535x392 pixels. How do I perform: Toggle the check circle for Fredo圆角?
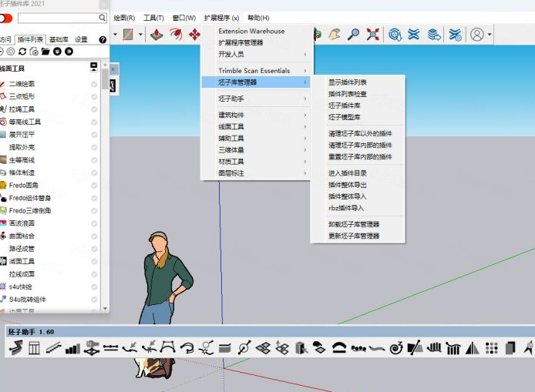coord(94,186)
